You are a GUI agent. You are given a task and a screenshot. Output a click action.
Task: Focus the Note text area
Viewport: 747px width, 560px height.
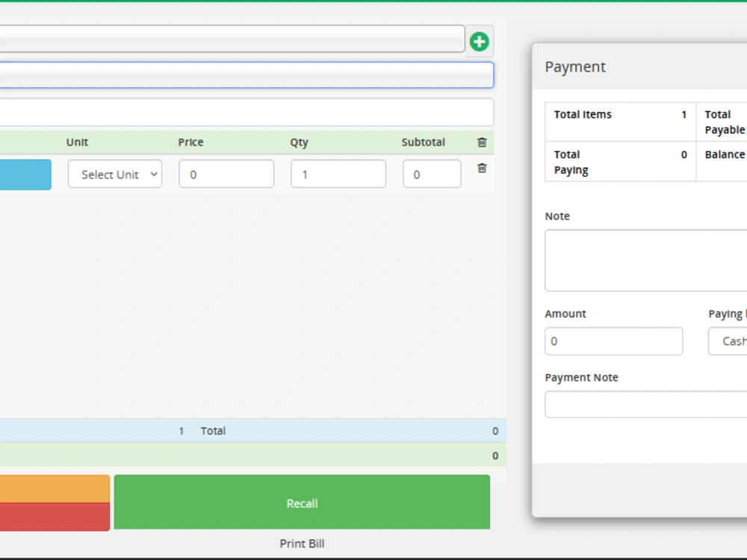pos(646,261)
